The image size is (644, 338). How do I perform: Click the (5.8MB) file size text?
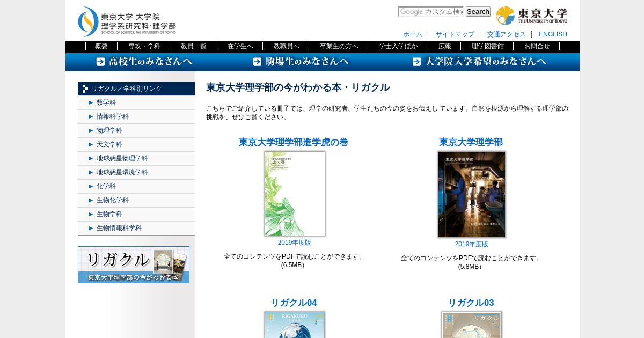[x=471, y=267]
